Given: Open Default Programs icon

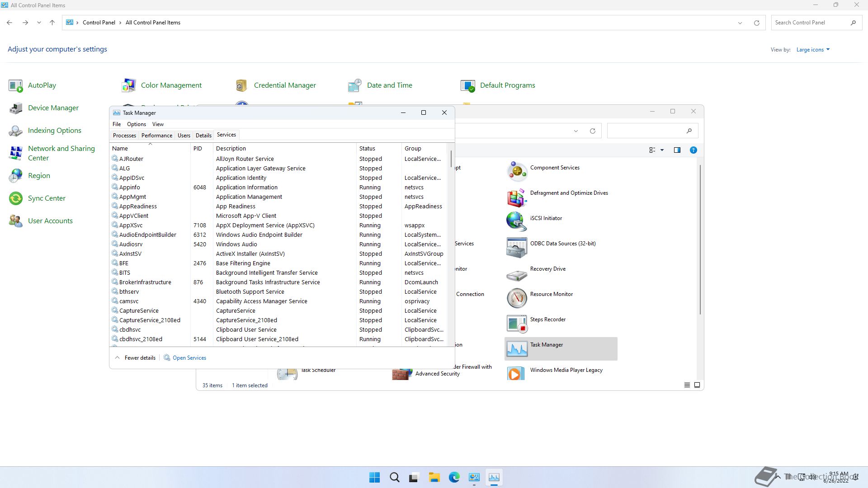Looking at the screenshot, I should [468, 85].
